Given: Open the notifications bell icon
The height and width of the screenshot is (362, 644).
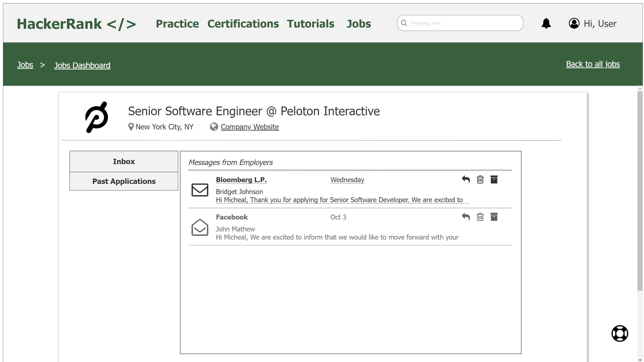Looking at the screenshot, I should coord(546,23).
